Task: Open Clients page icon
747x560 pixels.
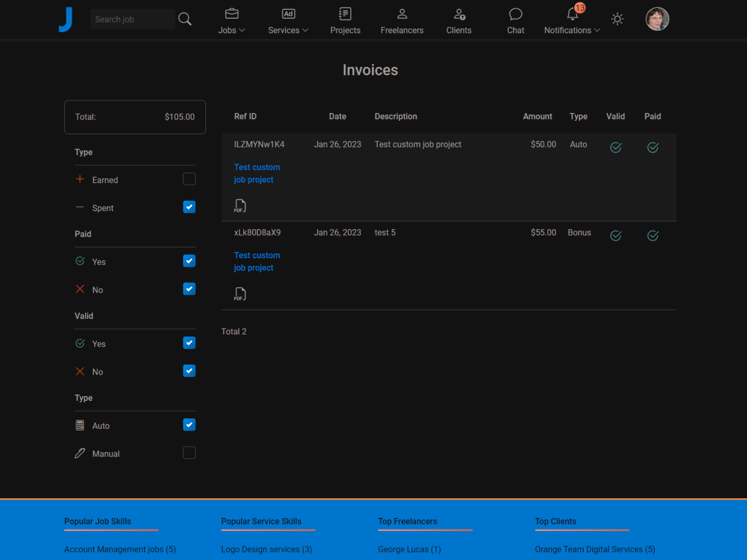Action: pos(459,14)
